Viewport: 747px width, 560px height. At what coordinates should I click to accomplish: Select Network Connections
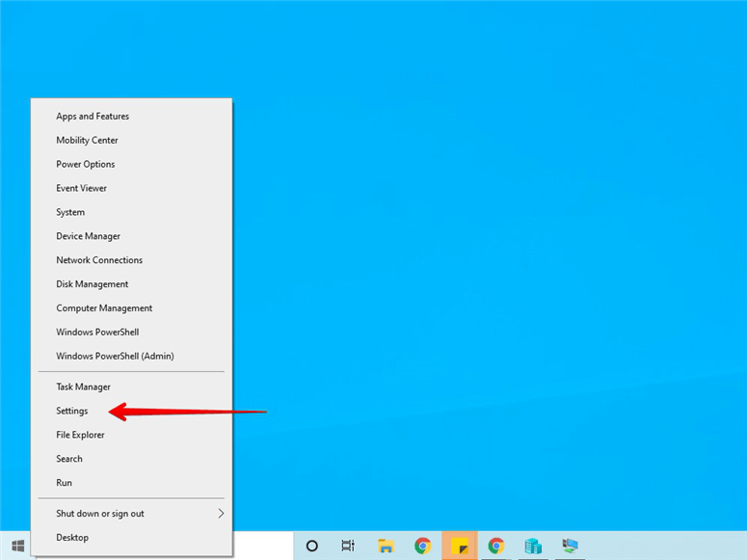131,260
